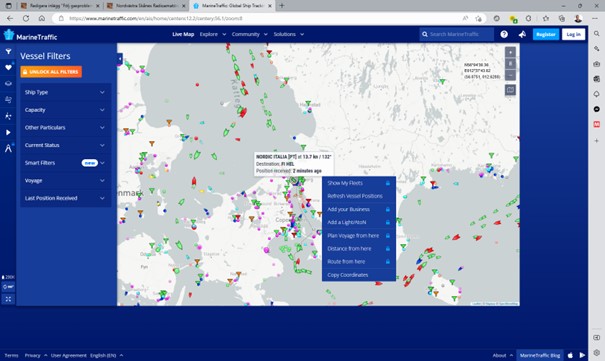Click the Log in button

click(x=573, y=34)
